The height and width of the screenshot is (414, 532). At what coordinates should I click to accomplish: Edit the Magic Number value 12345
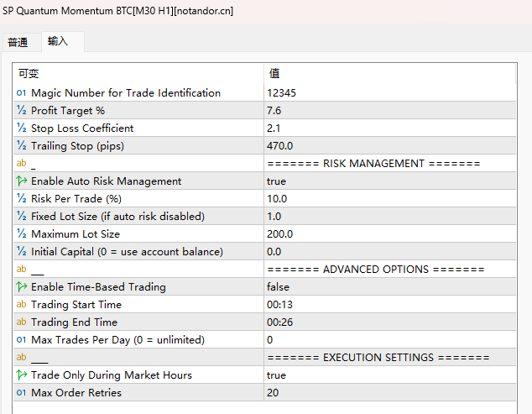[x=390, y=92]
